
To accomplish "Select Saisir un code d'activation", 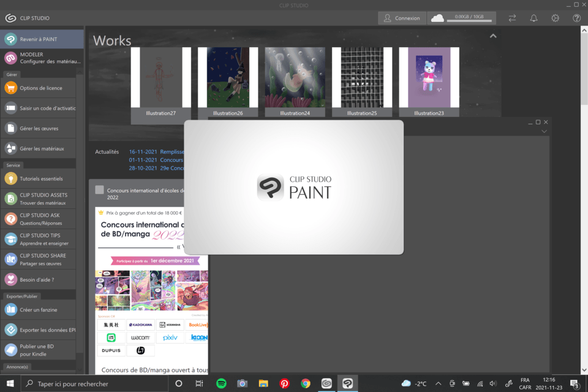I will coord(38,108).
